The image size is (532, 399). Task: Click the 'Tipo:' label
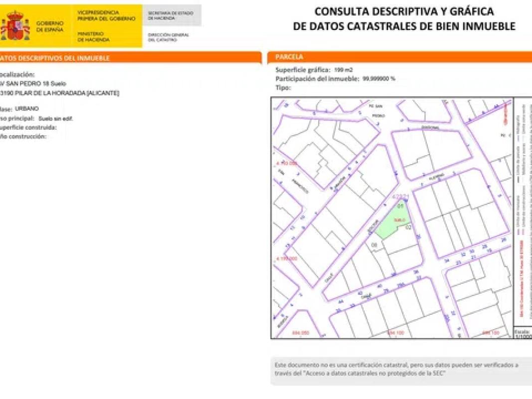[x=283, y=88]
